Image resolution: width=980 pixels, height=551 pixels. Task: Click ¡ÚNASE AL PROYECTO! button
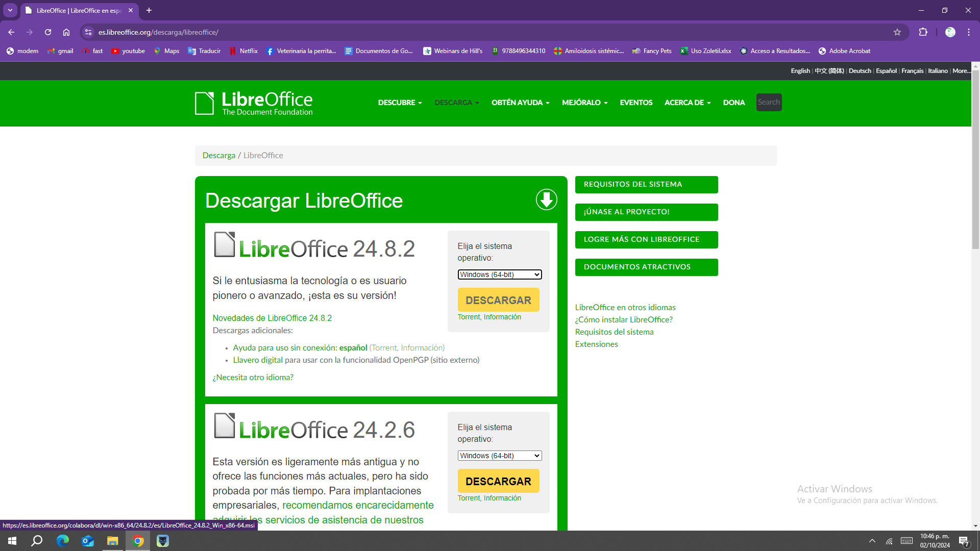pos(646,212)
